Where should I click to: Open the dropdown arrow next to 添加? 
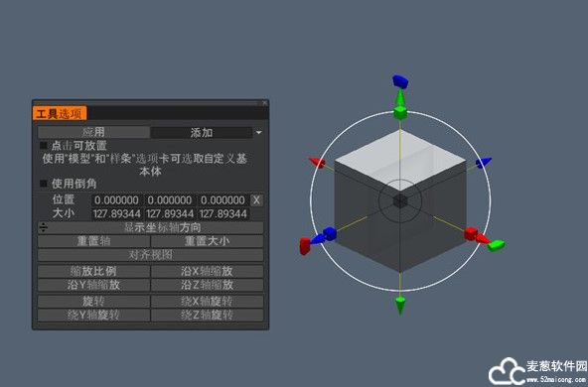click(259, 133)
